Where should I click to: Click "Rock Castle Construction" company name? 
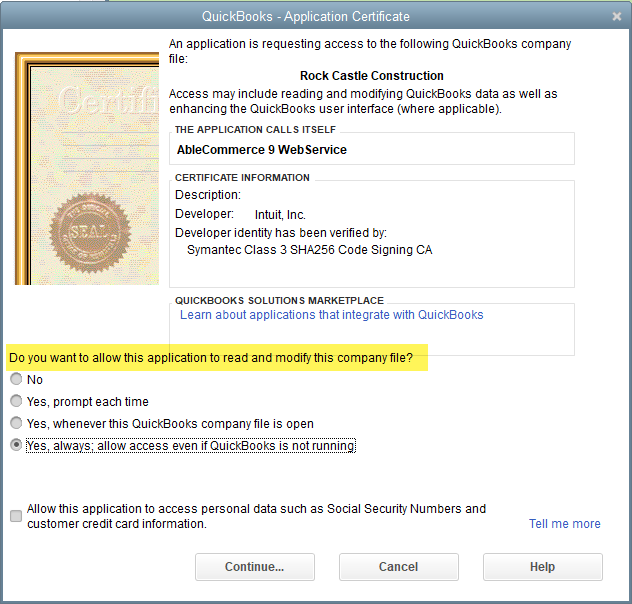[372, 76]
